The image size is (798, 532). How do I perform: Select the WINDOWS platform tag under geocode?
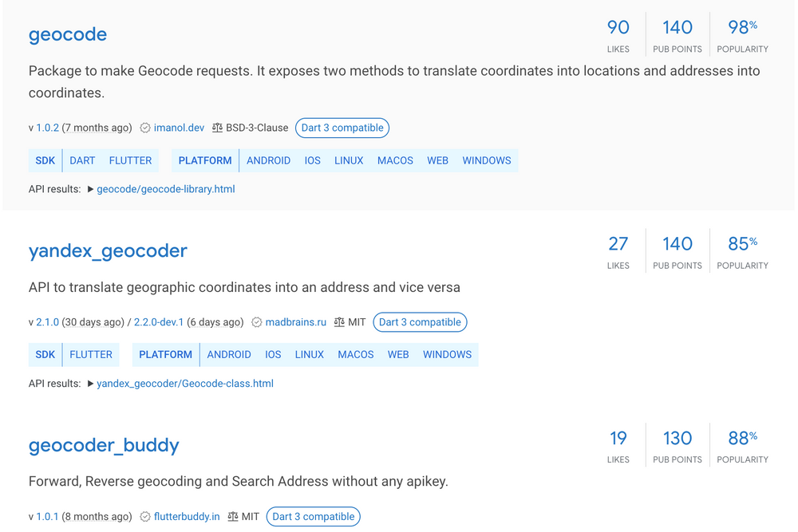pyautogui.click(x=486, y=160)
